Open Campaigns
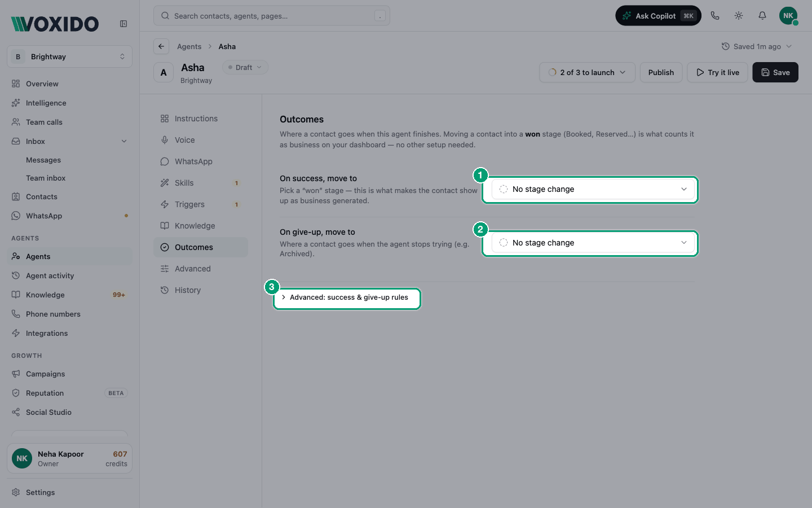The image size is (812, 508). click(70, 374)
